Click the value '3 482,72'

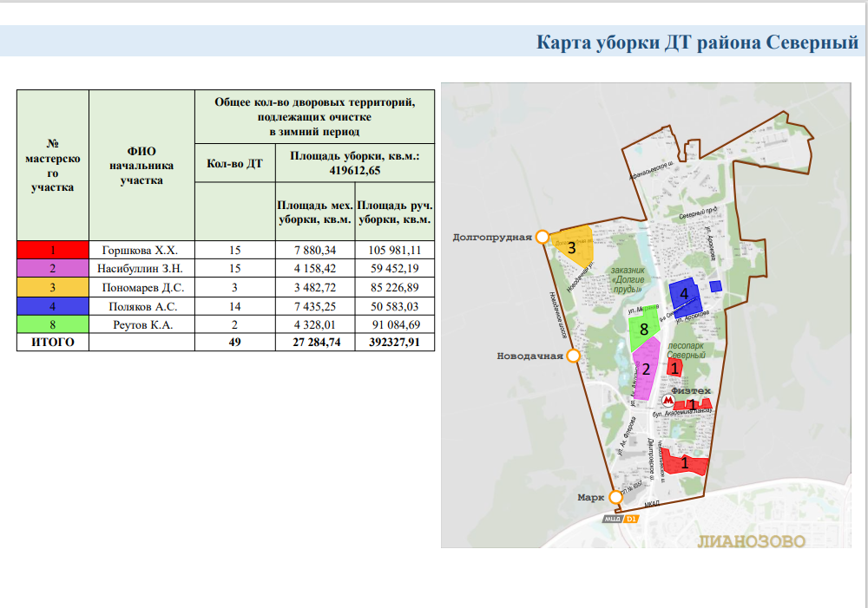315,288
